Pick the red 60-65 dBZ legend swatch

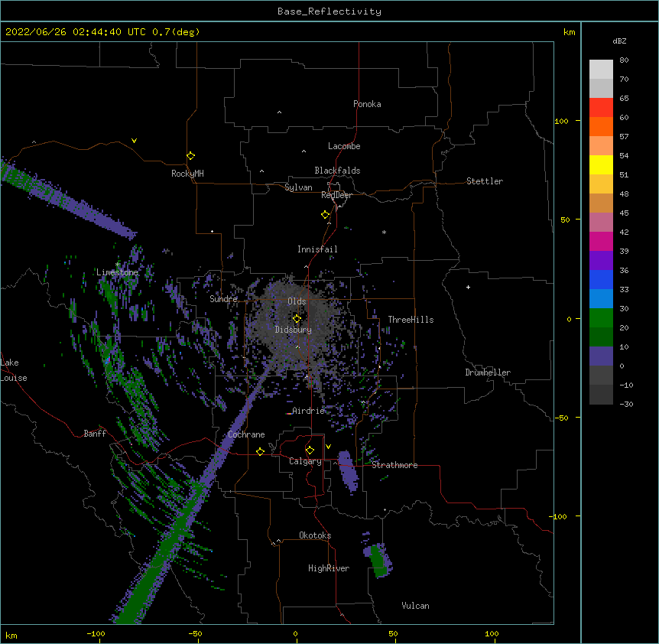pos(601,108)
